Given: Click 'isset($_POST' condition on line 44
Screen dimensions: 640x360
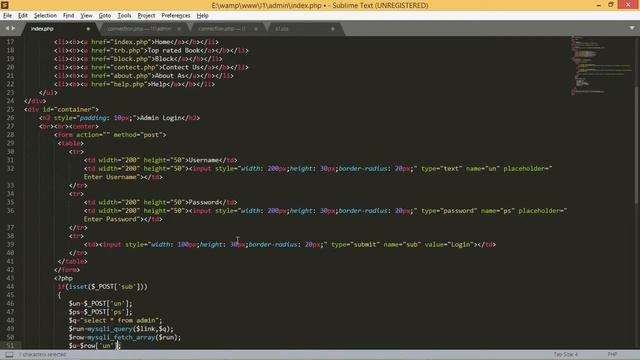Looking at the screenshot, I should point(87,287).
